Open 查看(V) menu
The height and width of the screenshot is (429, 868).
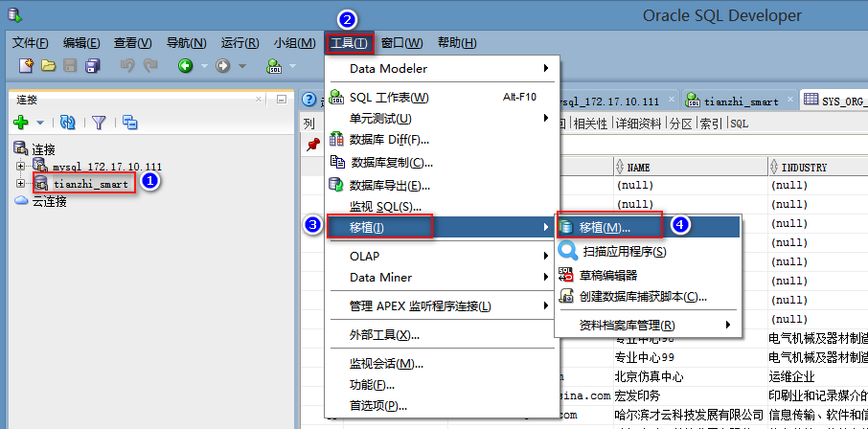click(x=133, y=43)
